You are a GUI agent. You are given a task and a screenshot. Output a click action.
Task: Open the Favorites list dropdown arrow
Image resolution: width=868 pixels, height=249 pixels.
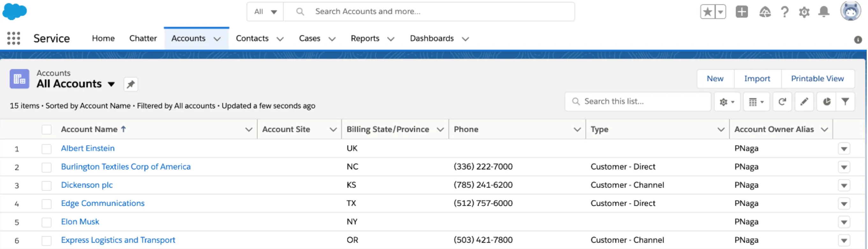tap(720, 12)
